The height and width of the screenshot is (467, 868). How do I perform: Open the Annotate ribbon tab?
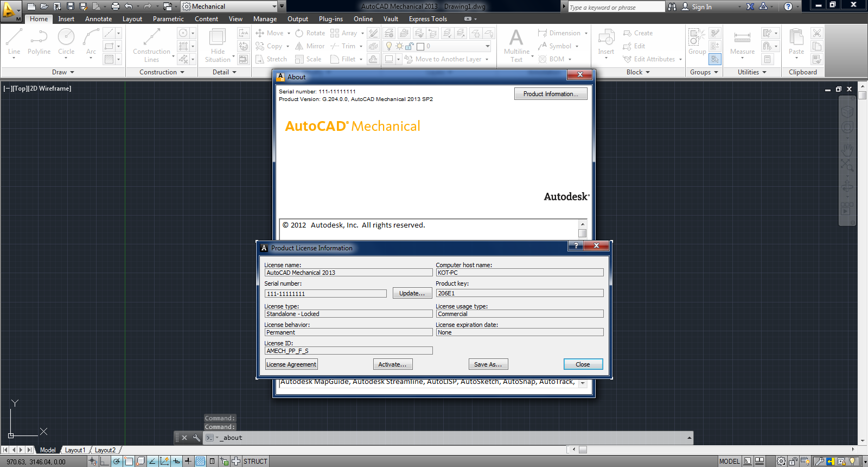(x=98, y=19)
